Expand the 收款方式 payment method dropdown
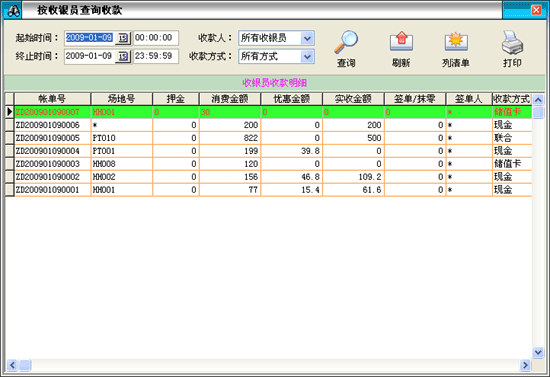 (x=307, y=56)
